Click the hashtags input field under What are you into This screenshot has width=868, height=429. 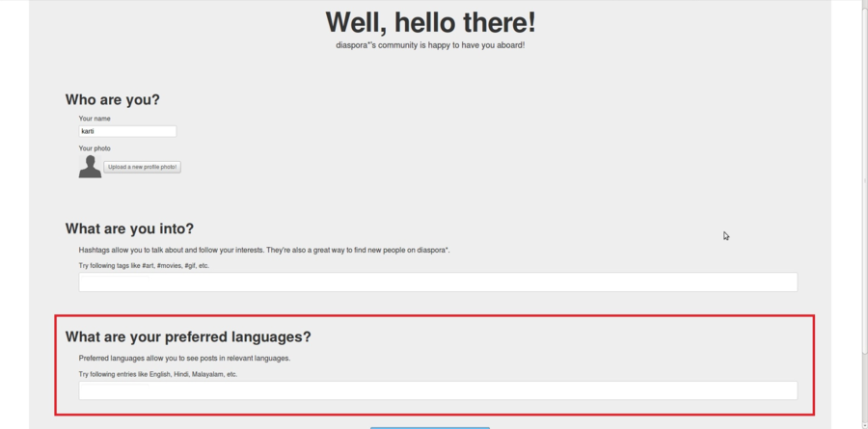pos(438,282)
